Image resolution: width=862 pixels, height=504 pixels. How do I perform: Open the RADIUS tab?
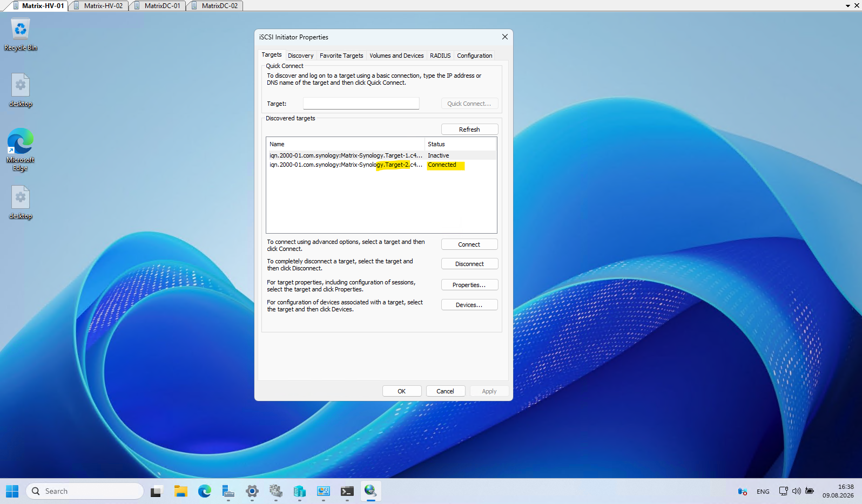[440, 56]
